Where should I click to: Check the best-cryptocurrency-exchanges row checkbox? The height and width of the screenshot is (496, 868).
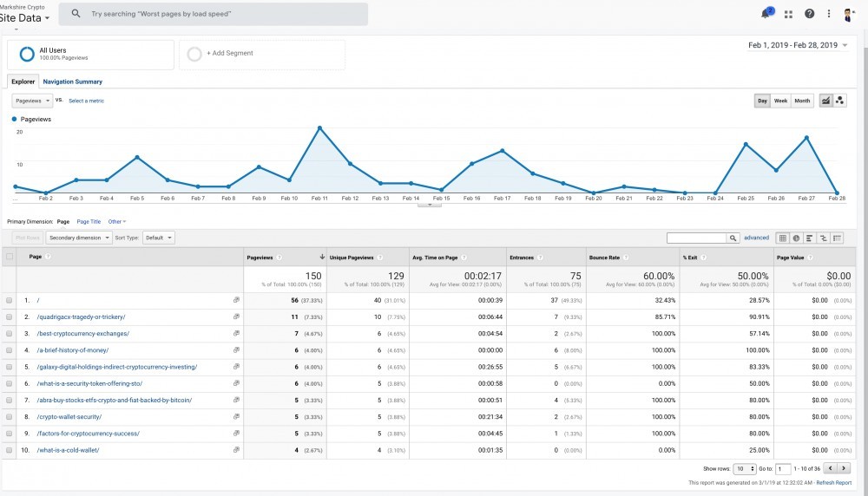point(10,334)
